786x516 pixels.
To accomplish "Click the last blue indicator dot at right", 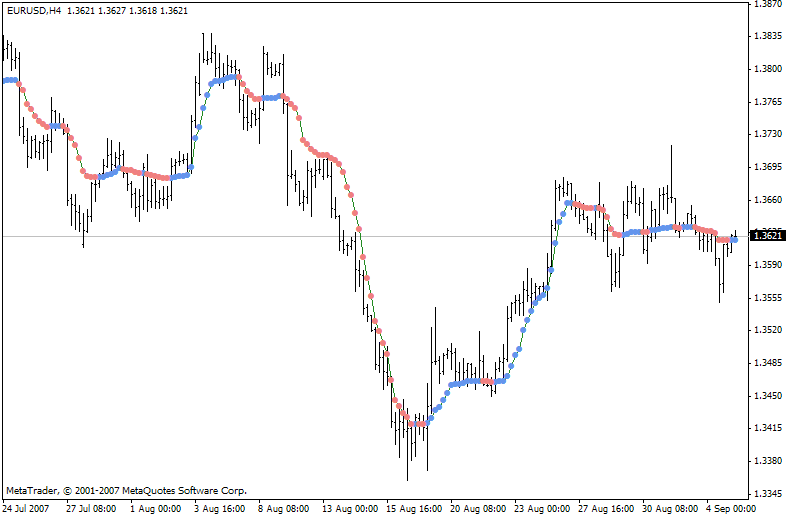I will click(734, 239).
